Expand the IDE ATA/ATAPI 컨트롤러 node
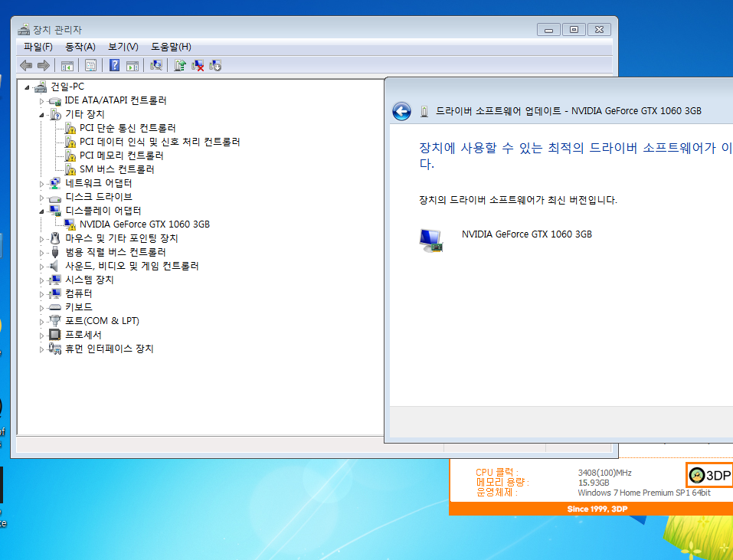The height and width of the screenshot is (560, 733). pos(41,101)
